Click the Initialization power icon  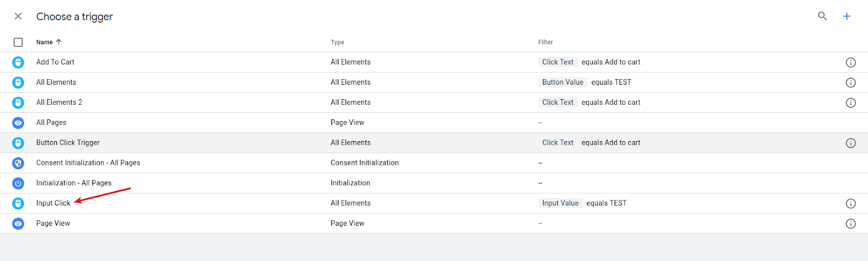(x=18, y=183)
